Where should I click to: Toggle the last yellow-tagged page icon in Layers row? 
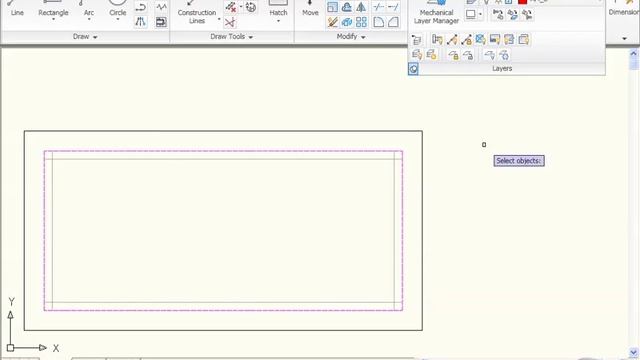pos(524,40)
